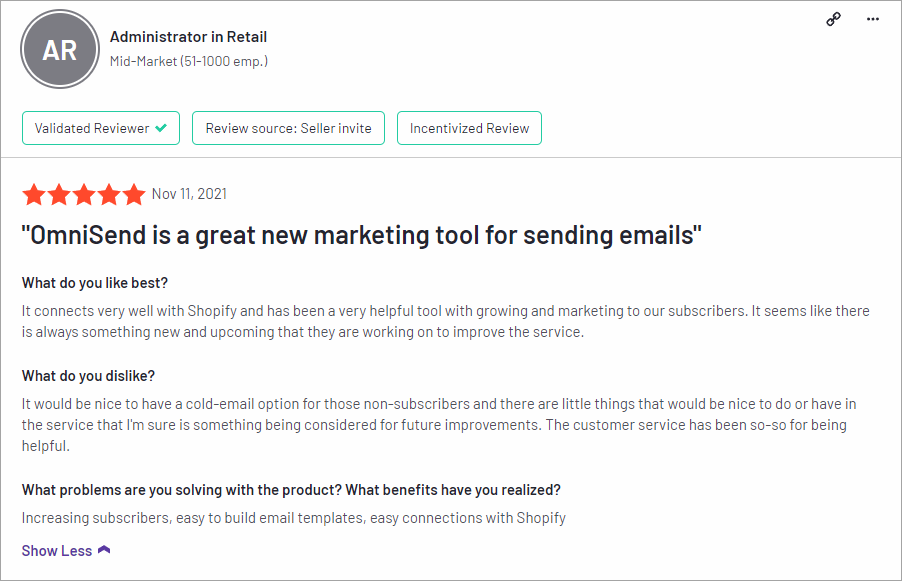Screen dimensions: 902x581
Task: Select the Incentivized Review badge
Action: tap(469, 128)
